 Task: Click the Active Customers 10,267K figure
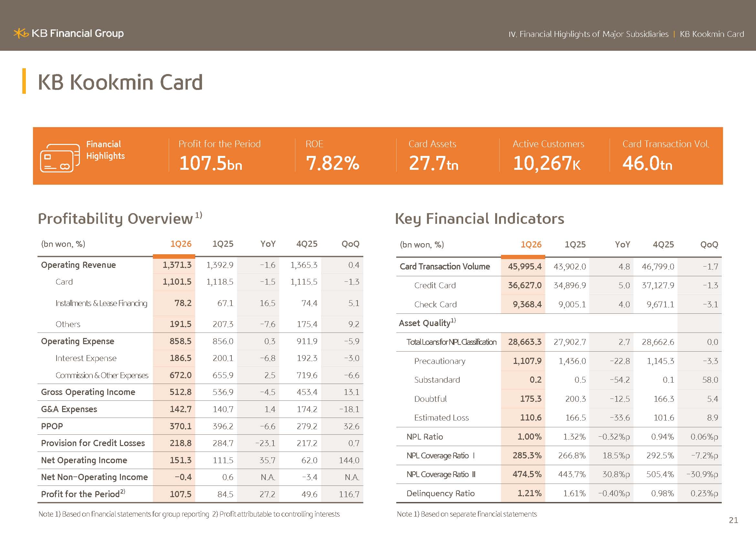pos(547,163)
